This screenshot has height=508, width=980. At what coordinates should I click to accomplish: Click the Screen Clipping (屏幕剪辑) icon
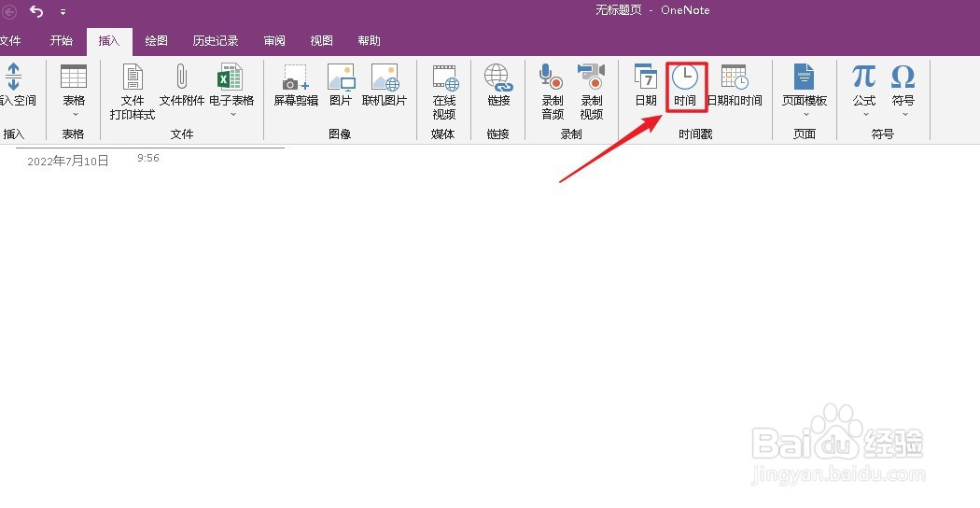tap(296, 77)
